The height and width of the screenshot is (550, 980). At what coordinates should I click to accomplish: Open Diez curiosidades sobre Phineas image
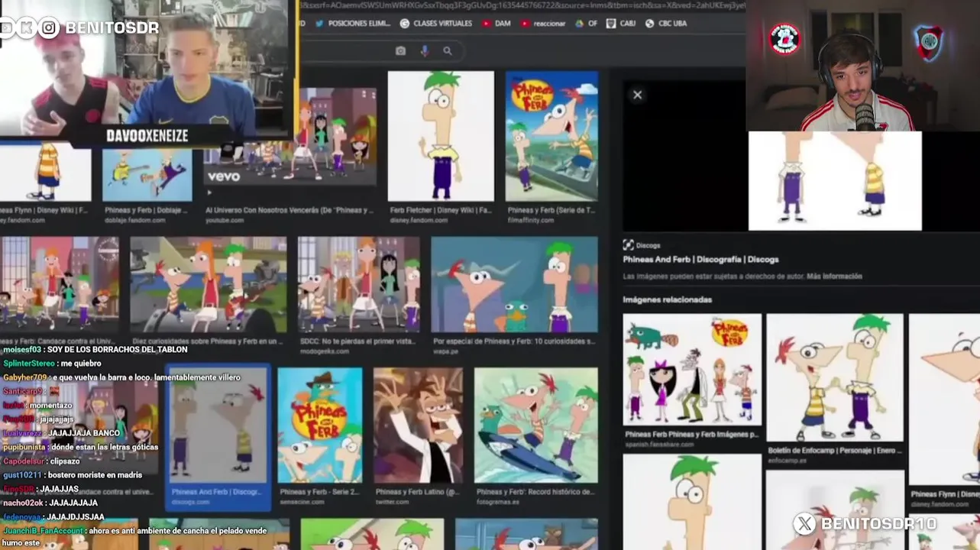[209, 285]
